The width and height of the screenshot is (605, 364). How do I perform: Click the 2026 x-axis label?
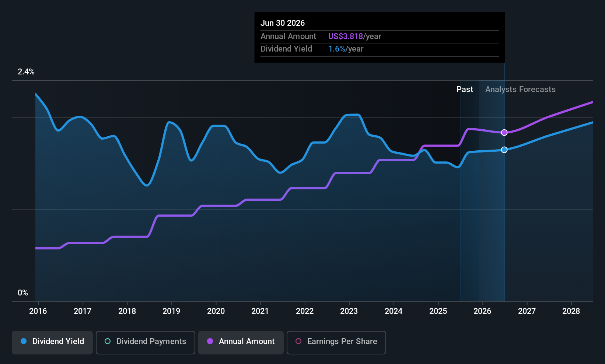point(482,311)
